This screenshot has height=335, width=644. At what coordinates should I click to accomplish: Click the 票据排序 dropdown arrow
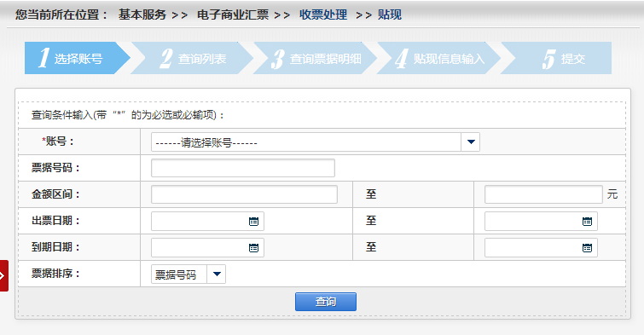217,274
